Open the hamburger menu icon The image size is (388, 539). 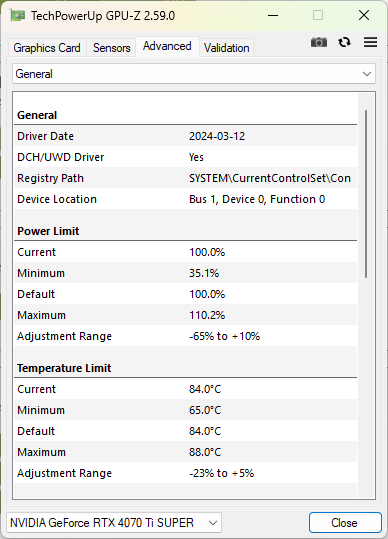point(370,42)
